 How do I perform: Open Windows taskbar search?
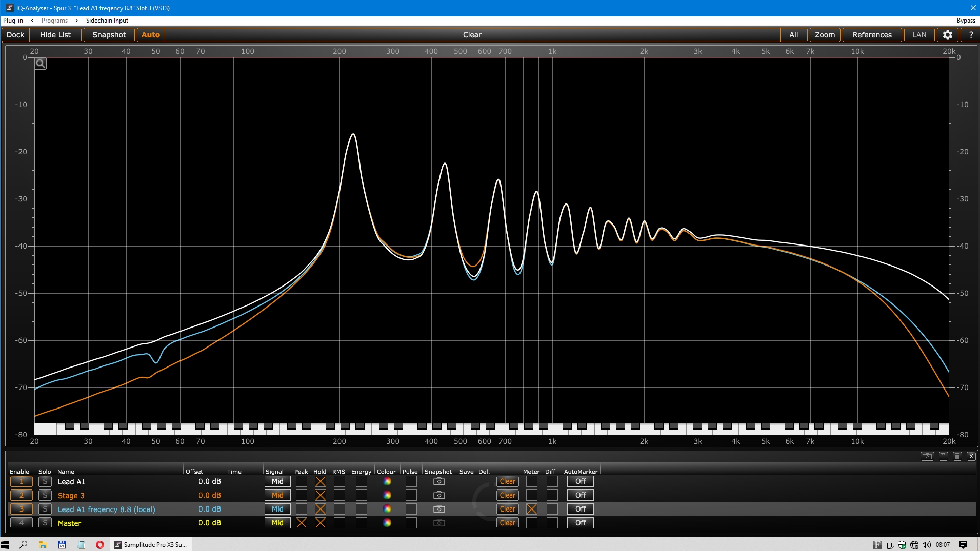click(23, 544)
